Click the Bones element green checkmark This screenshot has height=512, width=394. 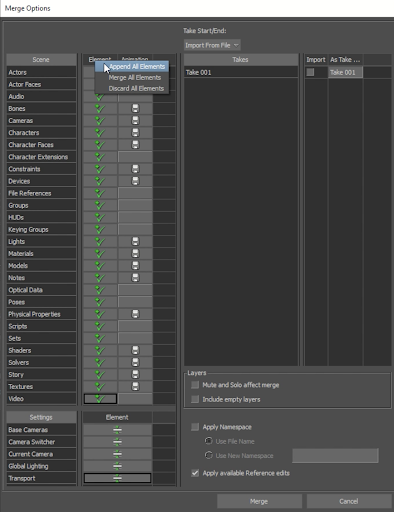[x=100, y=109]
